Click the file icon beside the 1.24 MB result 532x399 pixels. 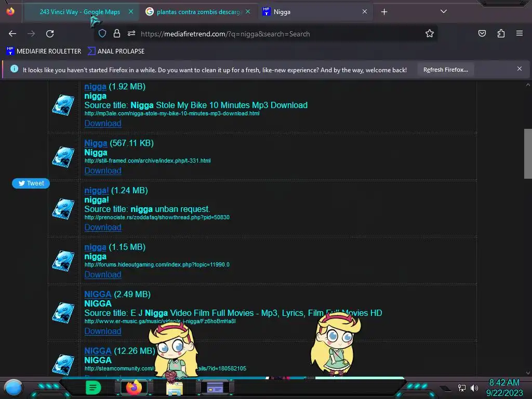click(x=63, y=209)
